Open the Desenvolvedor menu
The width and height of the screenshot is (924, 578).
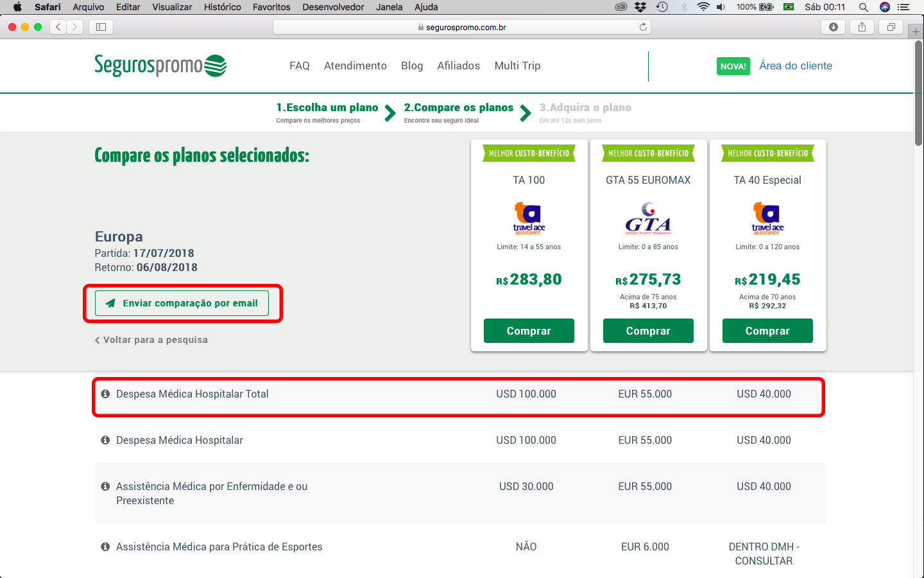pos(333,7)
